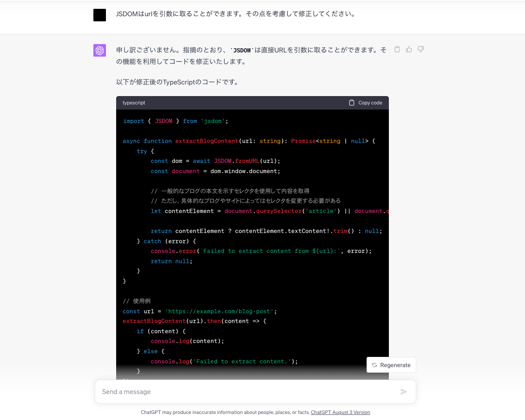
Task: Give thumbs down to the response
Action: tap(421, 50)
